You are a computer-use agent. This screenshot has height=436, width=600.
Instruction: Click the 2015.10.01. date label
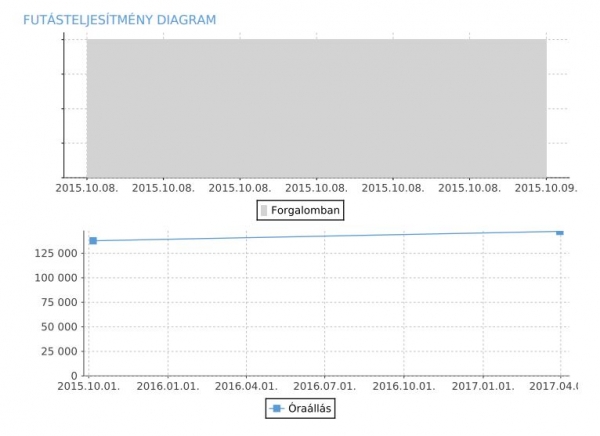86,385
